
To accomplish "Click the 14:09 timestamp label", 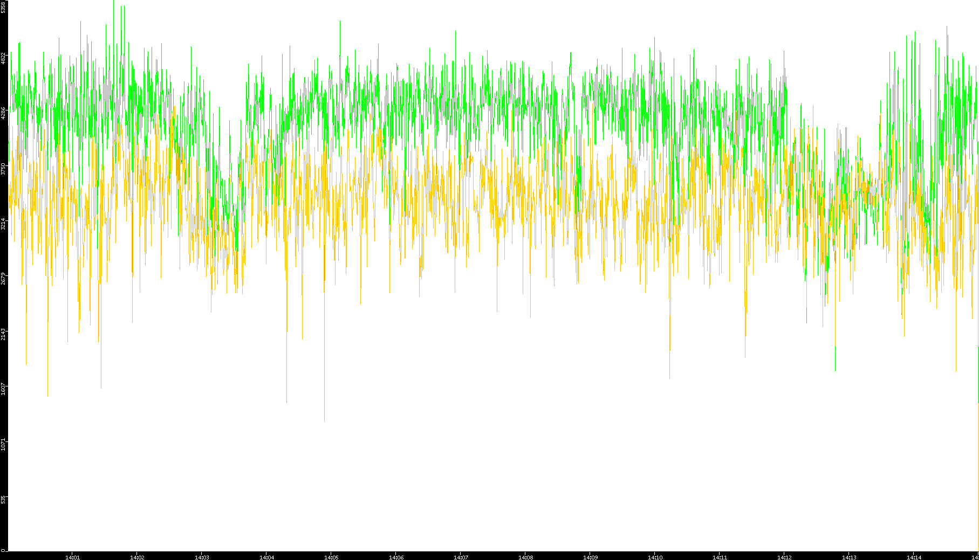I will point(590,557).
